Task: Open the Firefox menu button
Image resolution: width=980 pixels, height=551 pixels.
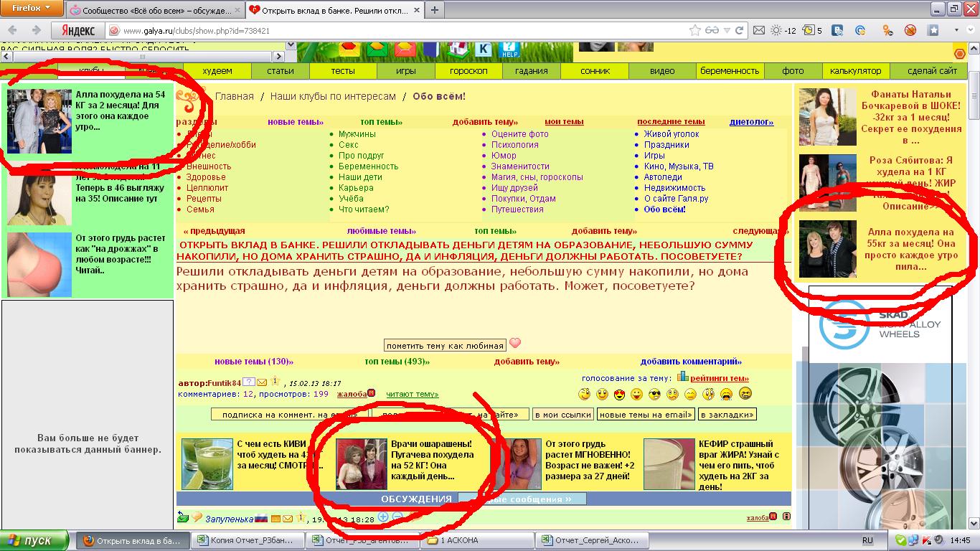Action: point(31,9)
